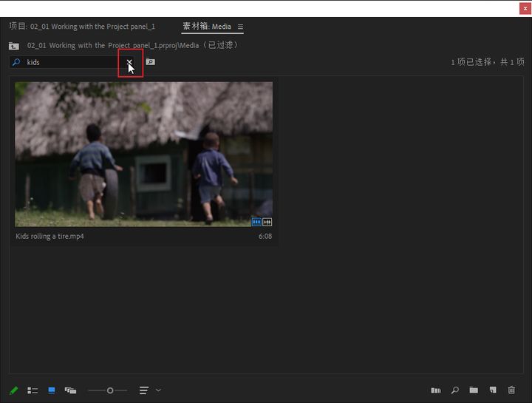Click Automate to Sequence icon
Image resolution: width=532 pixels, height=403 pixels.
(436, 390)
